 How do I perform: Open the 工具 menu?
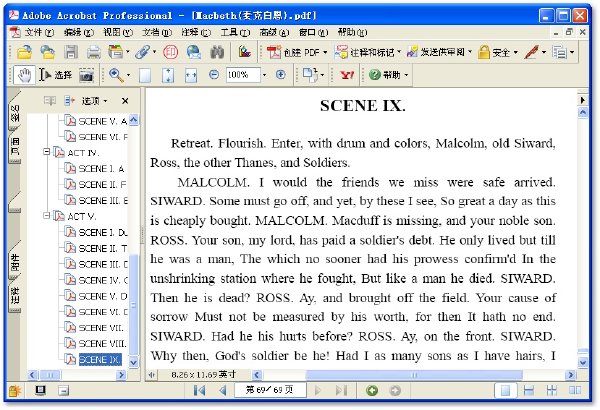click(x=235, y=32)
